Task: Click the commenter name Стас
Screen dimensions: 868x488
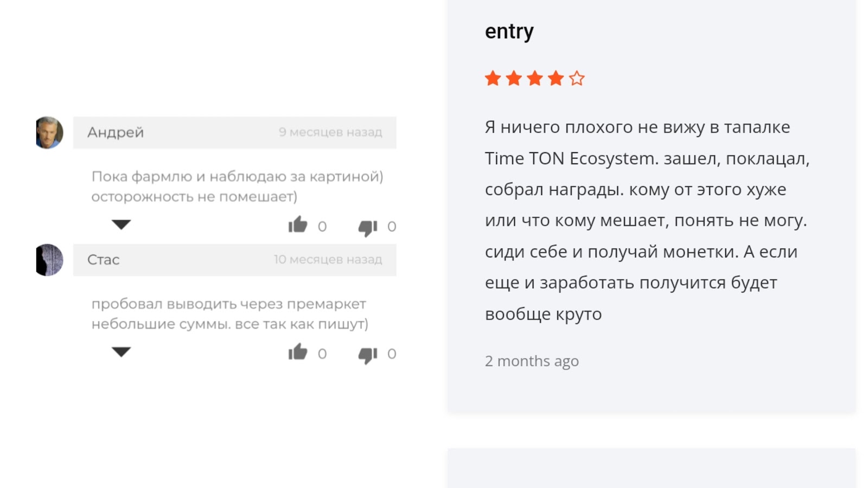Action: coord(103,260)
